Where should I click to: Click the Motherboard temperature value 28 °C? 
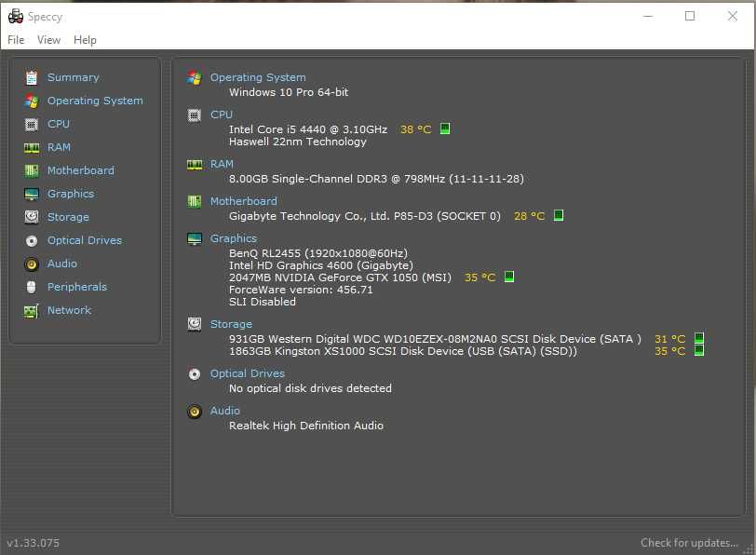529,216
